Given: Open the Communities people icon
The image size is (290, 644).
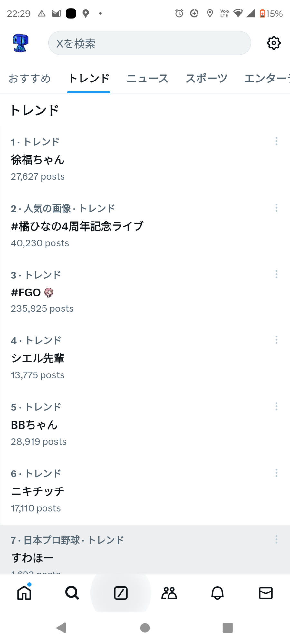Looking at the screenshot, I should click(x=169, y=593).
